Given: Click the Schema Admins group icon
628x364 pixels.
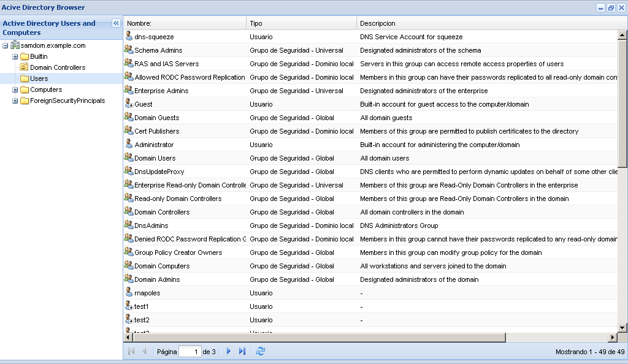Looking at the screenshot, I should (x=129, y=50).
